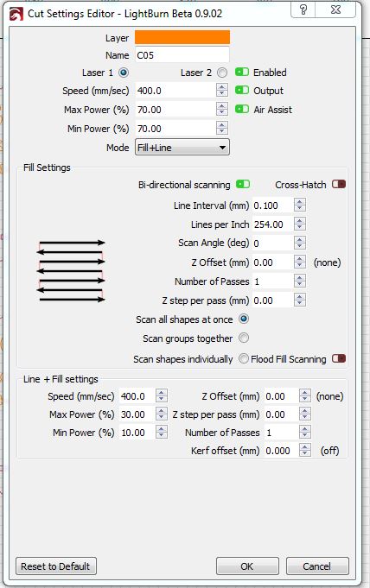The height and width of the screenshot is (588, 370).
Task: Click the Kerf offset stepper arrows
Action: (305, 451)
